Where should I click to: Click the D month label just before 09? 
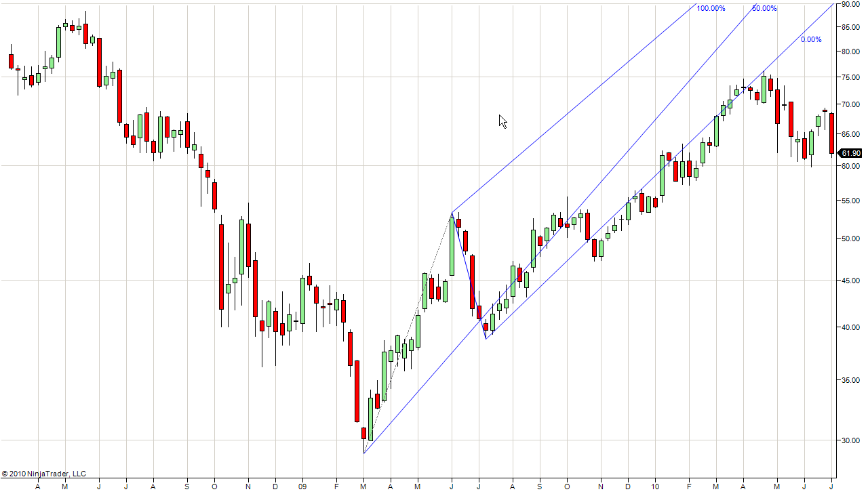[x=275, y=486]
